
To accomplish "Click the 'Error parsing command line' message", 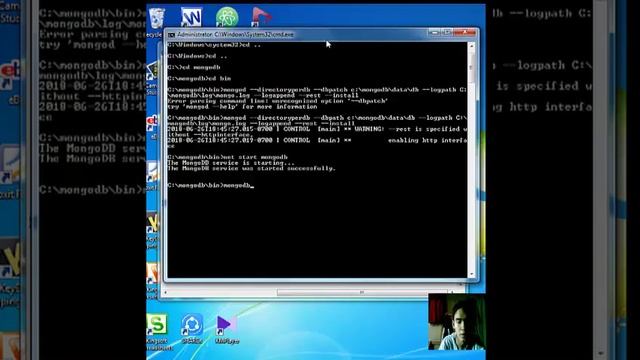I will pyautogui.click(x=278, y=101).
